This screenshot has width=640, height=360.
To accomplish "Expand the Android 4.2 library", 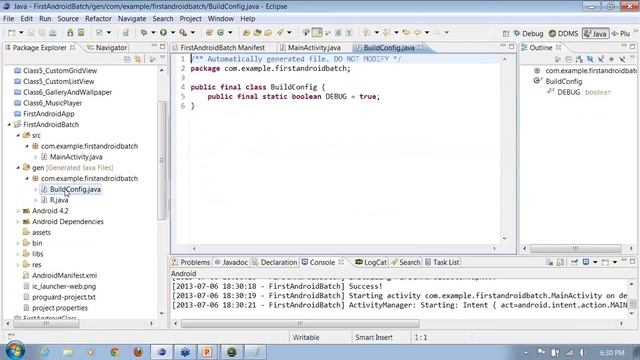I will coord(18,211).
